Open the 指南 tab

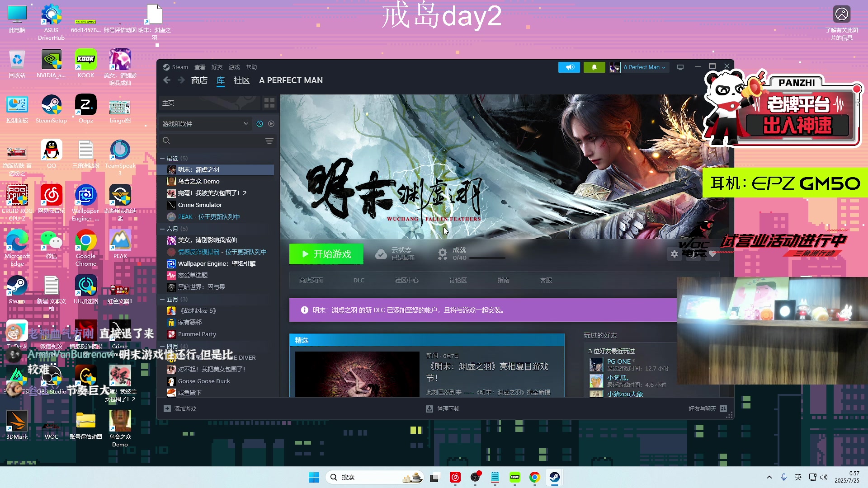pos(504,280)
